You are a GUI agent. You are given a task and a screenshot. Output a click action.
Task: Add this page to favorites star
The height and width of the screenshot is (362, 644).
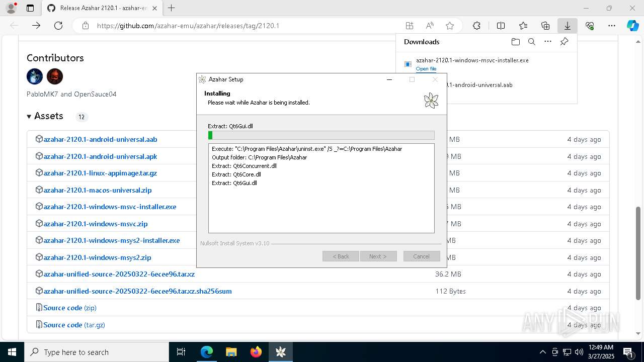click(x=450, y=26)
